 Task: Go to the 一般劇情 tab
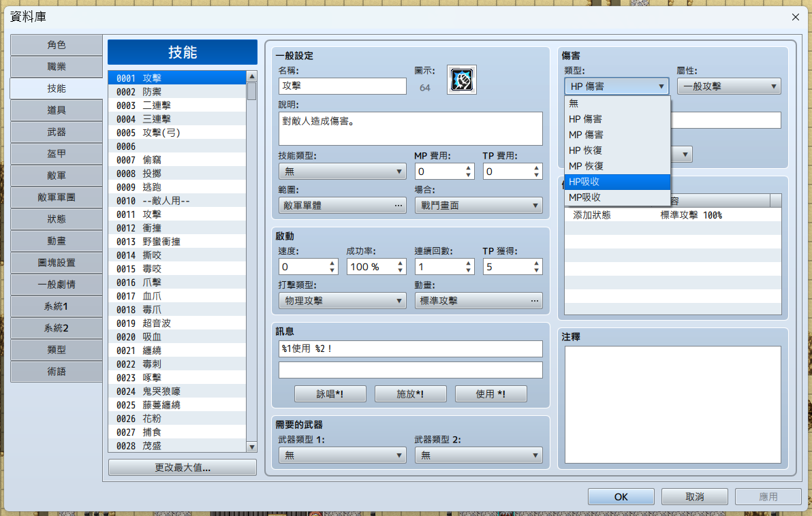click(x=57, y=284)
